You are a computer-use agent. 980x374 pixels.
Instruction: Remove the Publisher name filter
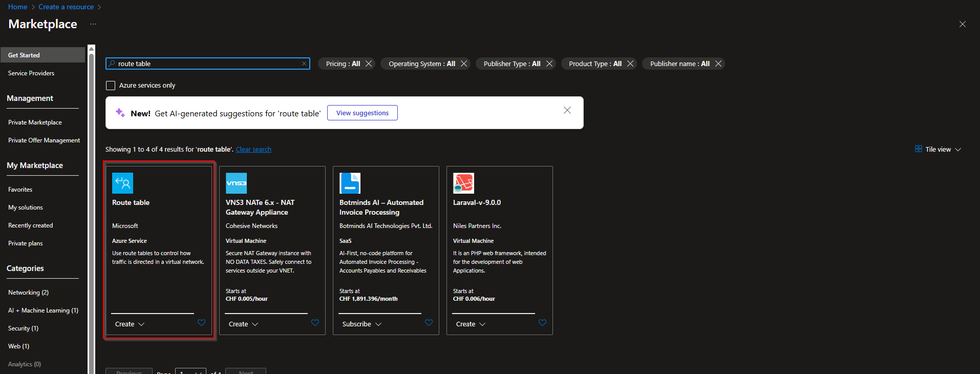tap(718, 64)
